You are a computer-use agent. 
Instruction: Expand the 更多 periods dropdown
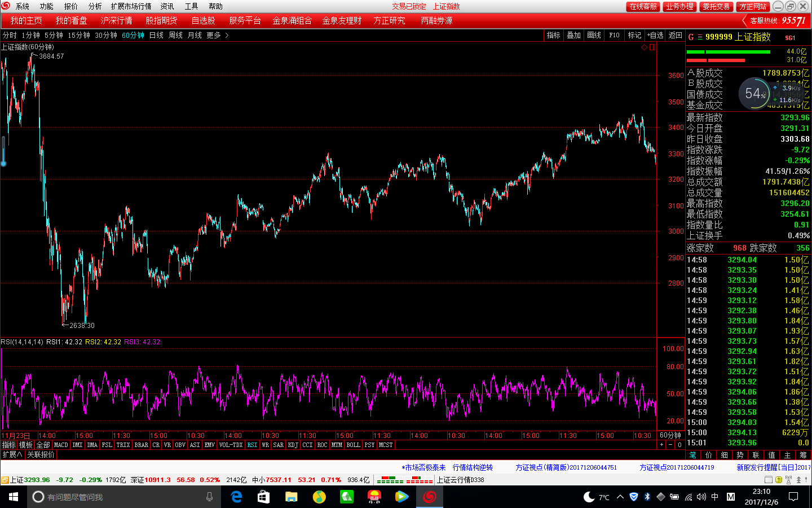(218, 35)
